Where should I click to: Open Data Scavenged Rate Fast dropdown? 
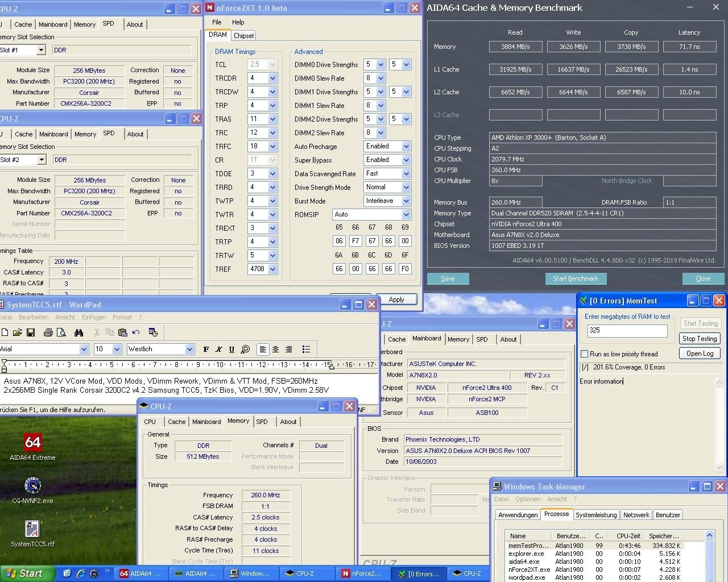pos(406,174)
